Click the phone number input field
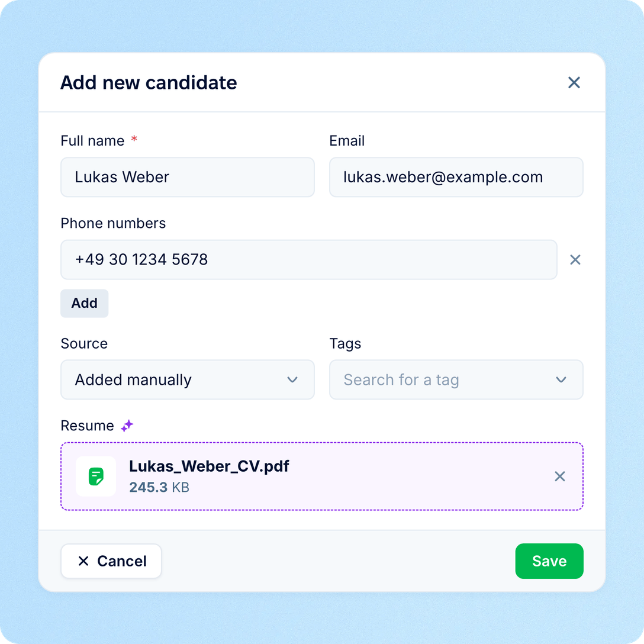This screenshot has height=644, width=644. [309, 260]
